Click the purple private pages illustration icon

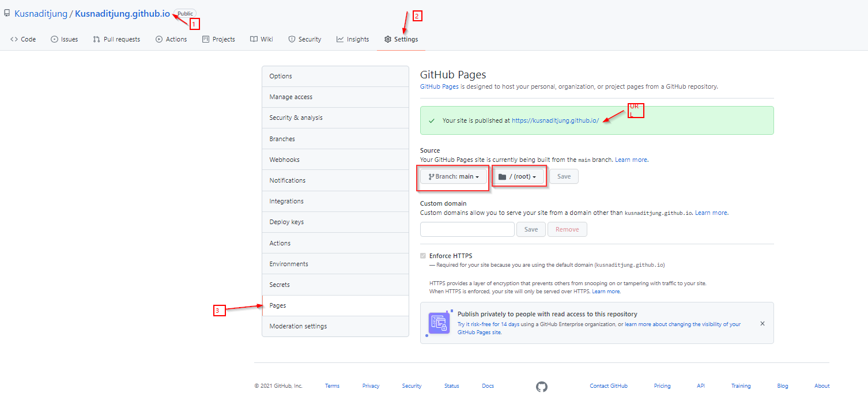439,323
